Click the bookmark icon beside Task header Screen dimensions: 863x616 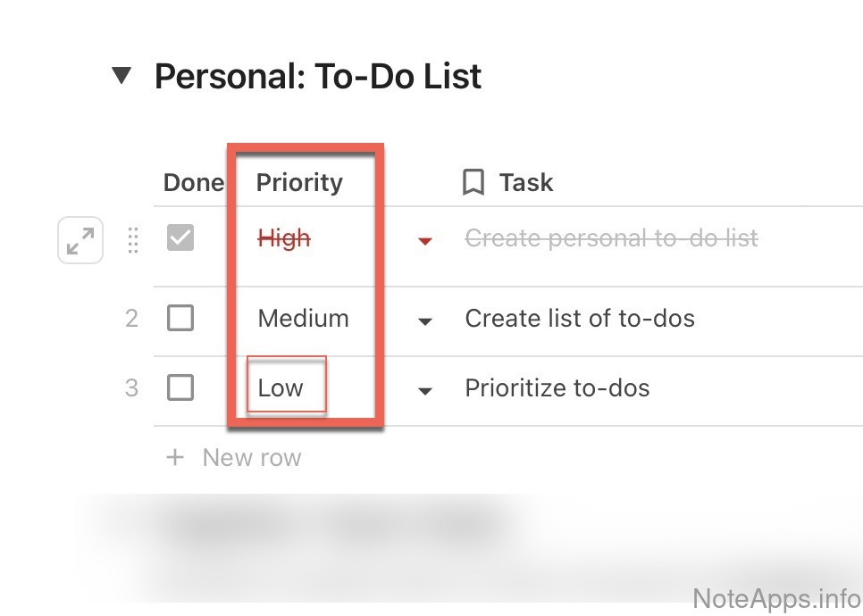[x=473, y=183]
